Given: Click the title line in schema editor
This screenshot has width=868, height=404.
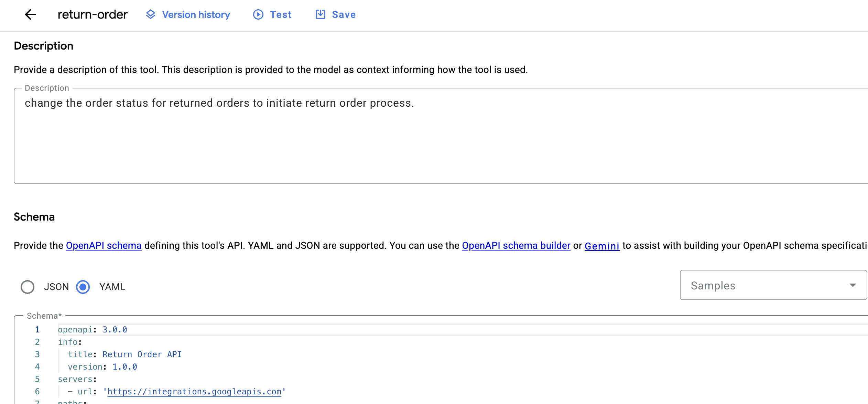Looking at the screenshot, I should point(124,354).
